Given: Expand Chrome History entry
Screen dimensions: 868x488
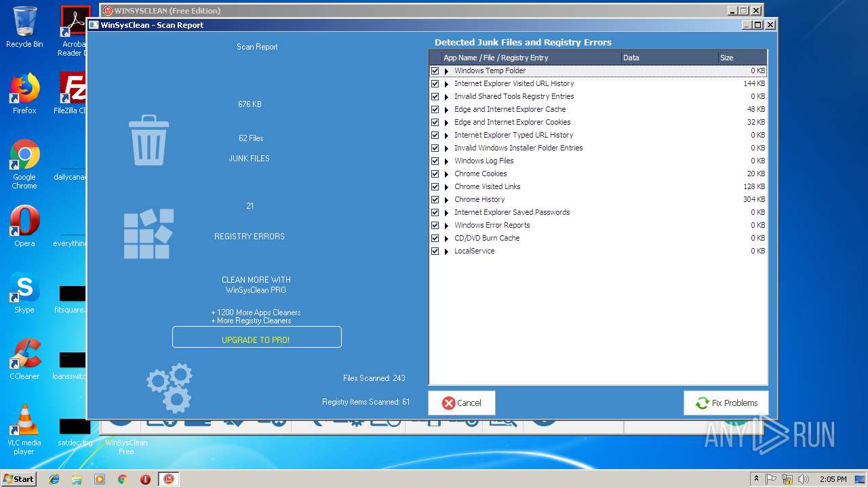Looking at the screenshot, I should 446,200.
